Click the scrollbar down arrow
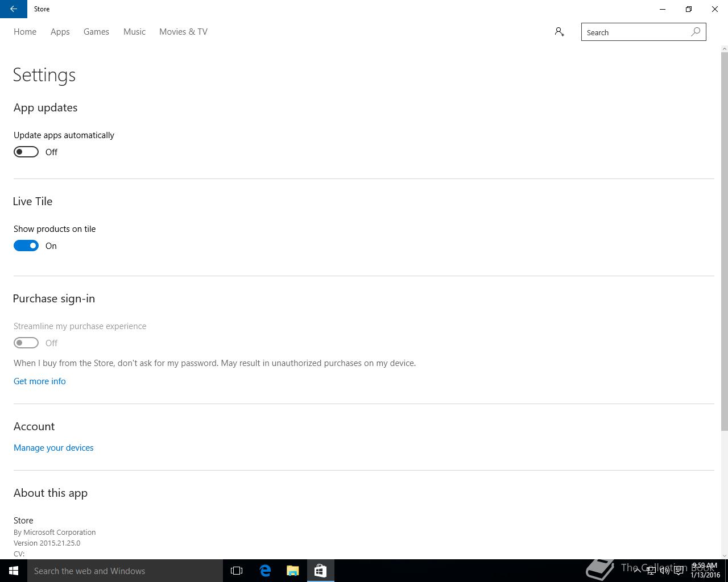728x582 pixels. tap(724, 555)
